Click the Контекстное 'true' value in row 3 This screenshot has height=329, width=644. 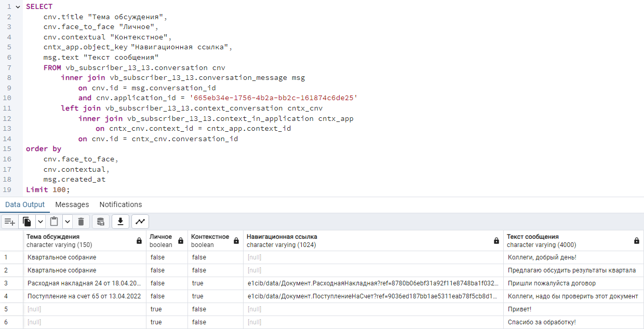pos(216,283)
